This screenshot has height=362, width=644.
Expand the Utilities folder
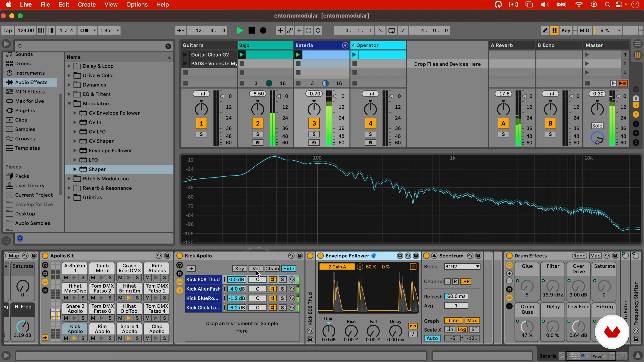point(69,198)
